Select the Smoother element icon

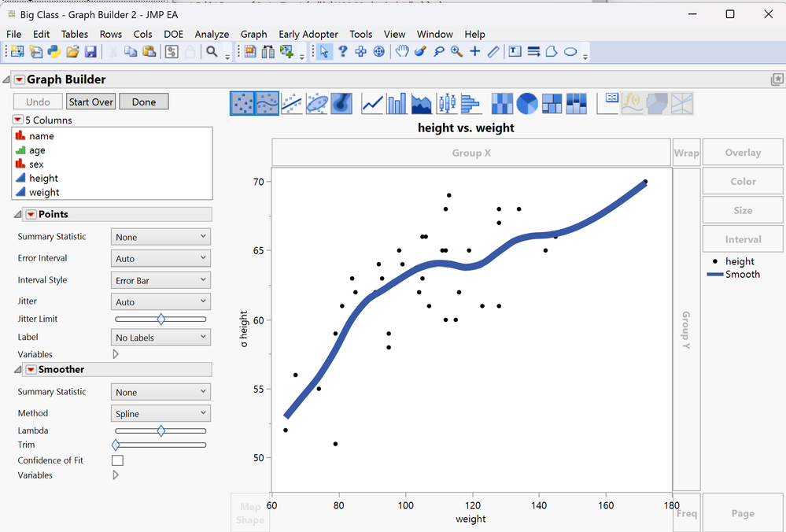(x=267, y=103)
